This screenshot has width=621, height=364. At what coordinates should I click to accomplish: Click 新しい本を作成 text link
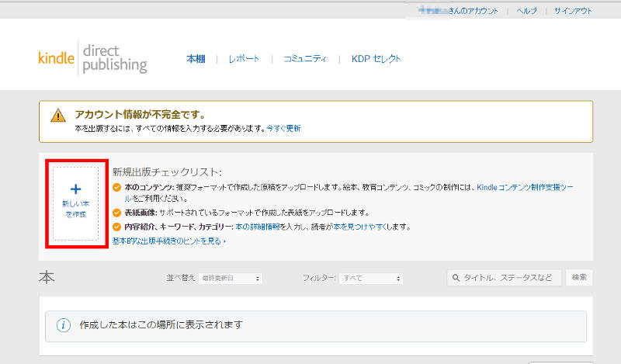[75, 209]
